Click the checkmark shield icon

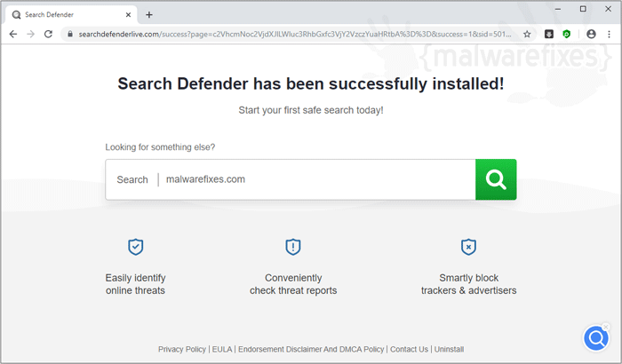pyautogui.click(x=135, y=247)
